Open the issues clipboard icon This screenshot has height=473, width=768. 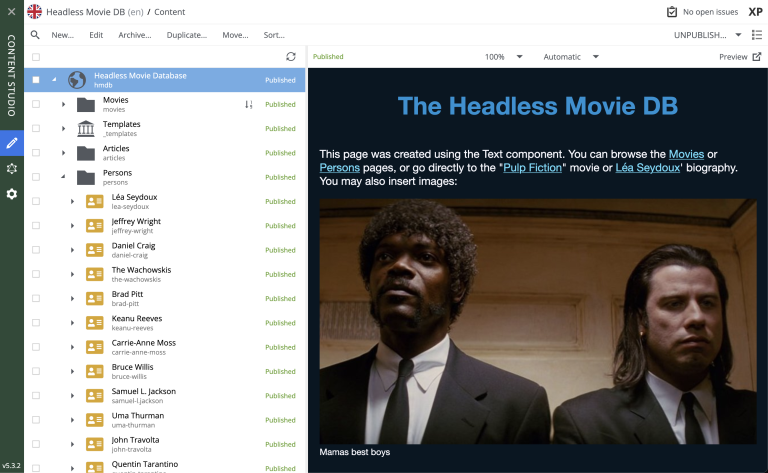[672, 12]
